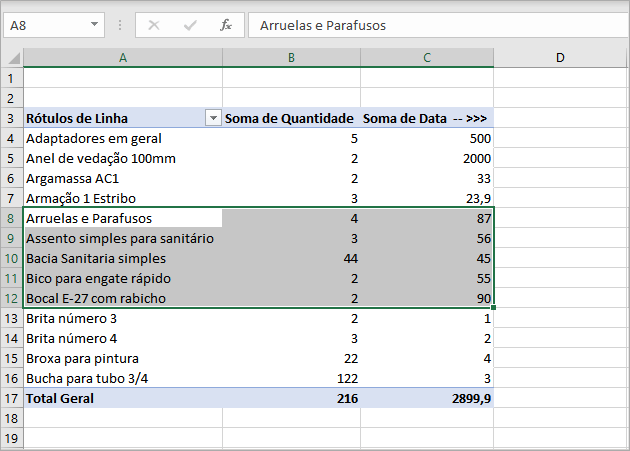Click the Select All corner triangle
This screenshot has width=630, height=451.
(x=14, y=58)
